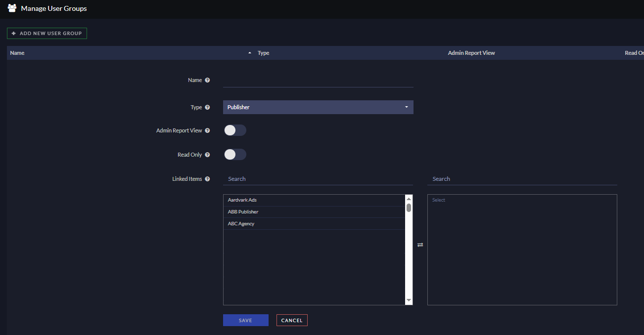Viewport: 644px width, 335px height.
Task: Click the scroll down arrow of the items list
Action: click(409, 300)
